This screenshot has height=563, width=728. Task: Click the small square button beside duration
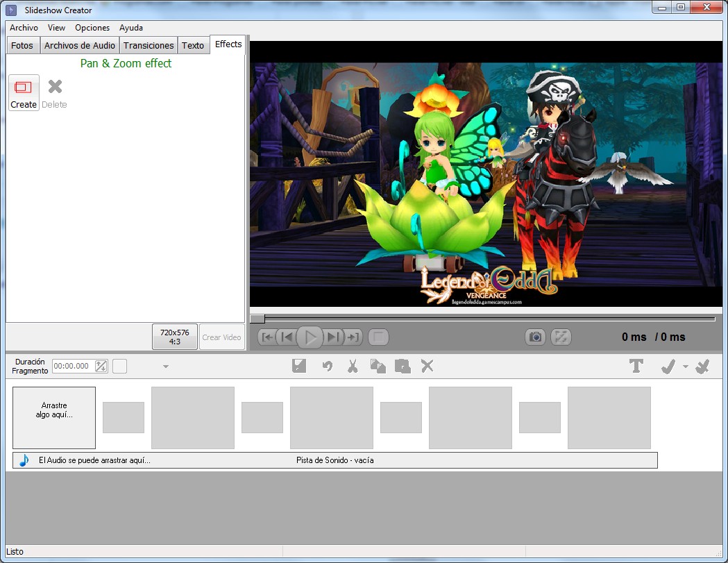(x=120, y=366)
